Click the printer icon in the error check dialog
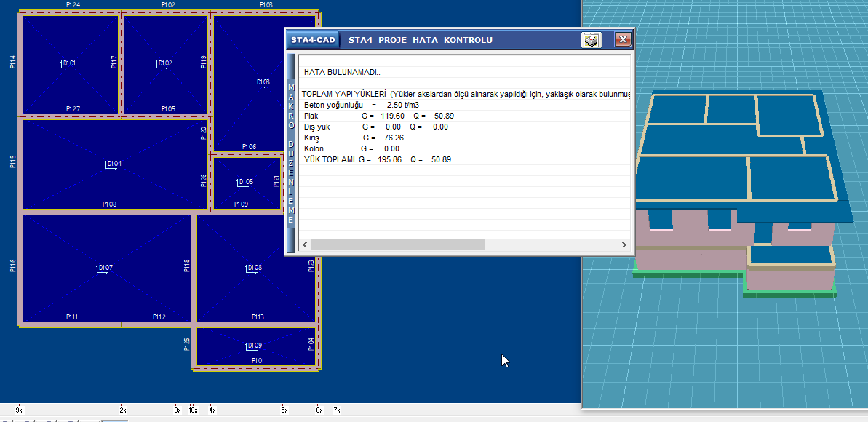Screen dimensions: 868x422 [592, 40]
